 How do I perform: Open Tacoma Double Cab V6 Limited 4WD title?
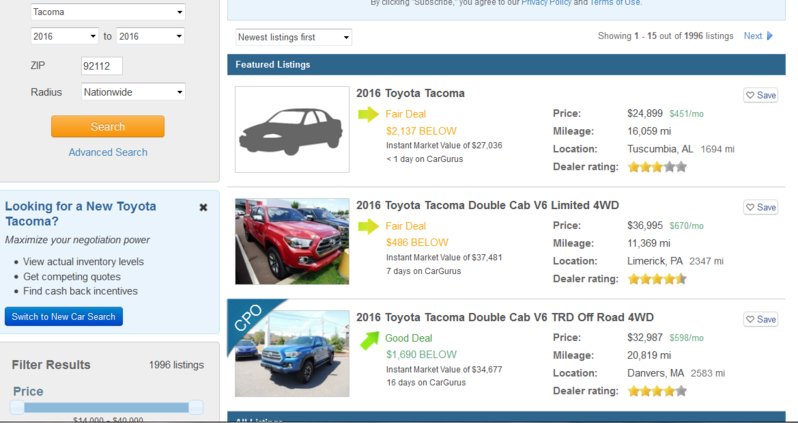pyautogui.click(x=488, y=205)
